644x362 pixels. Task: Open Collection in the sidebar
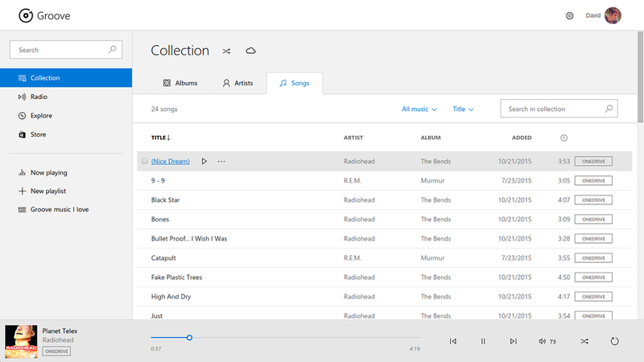point(66,78)
